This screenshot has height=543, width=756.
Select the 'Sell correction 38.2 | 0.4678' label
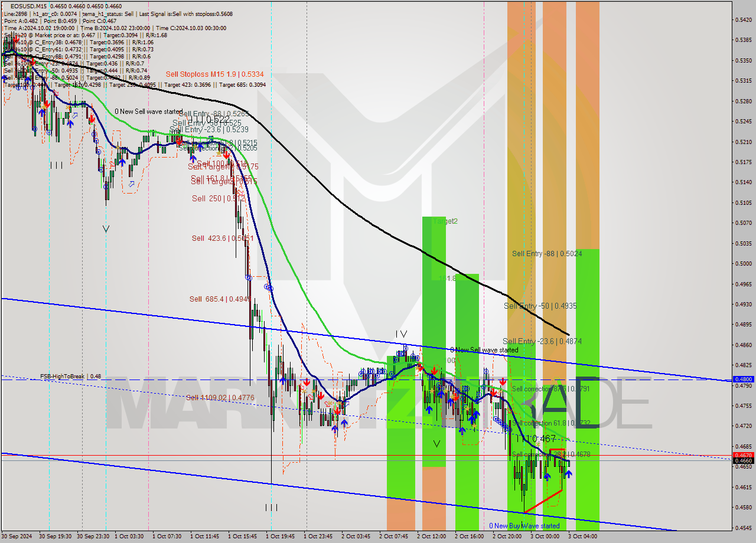click(550, 454)
